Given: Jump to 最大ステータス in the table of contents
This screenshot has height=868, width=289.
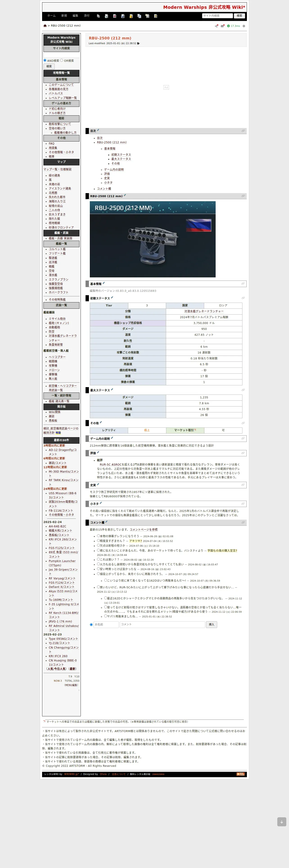Looking at the screenshot, I should 121,159.
